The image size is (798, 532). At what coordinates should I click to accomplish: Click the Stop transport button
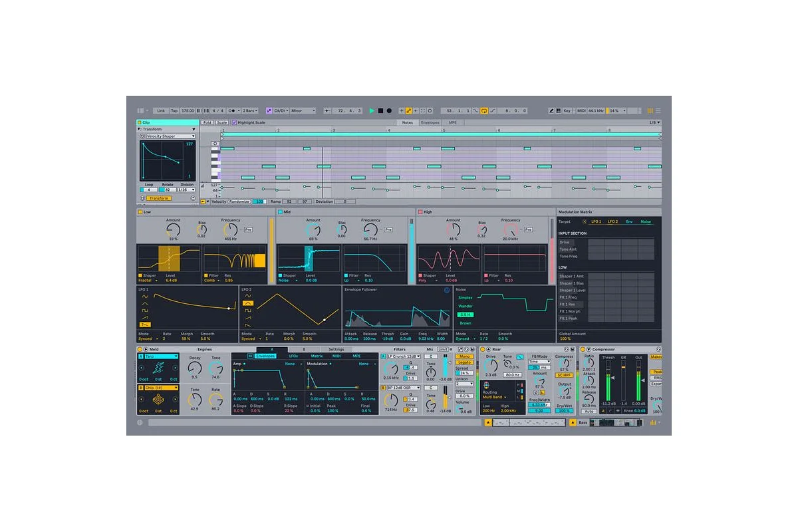coord(380,110)
